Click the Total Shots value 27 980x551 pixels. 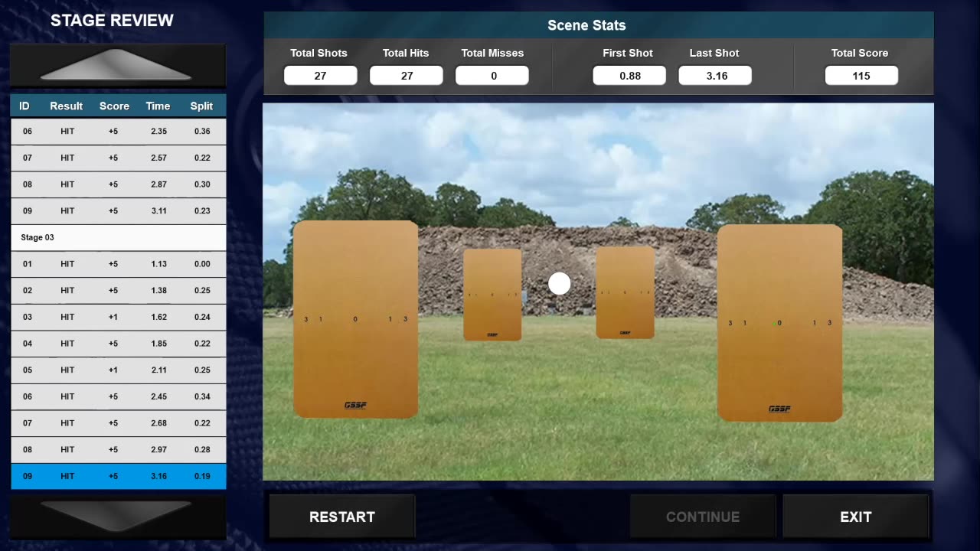pyautogui.click(x=320, y=76)
